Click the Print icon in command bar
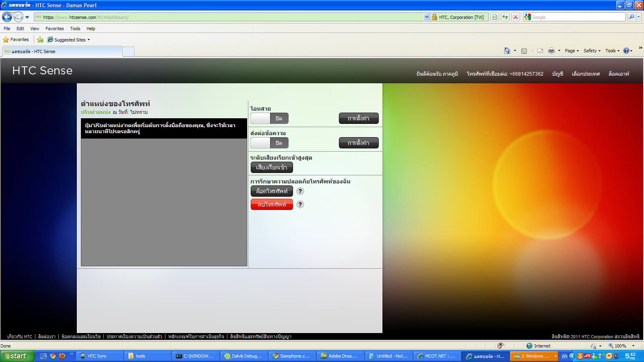Image resolution: width=644 pixels, height=362 pixels. tap(551, 51)
